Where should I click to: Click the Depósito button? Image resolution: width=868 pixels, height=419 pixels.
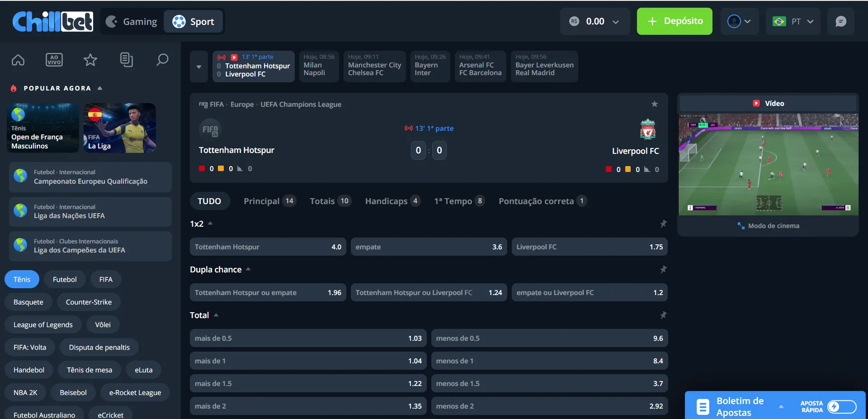pos(675,21)
